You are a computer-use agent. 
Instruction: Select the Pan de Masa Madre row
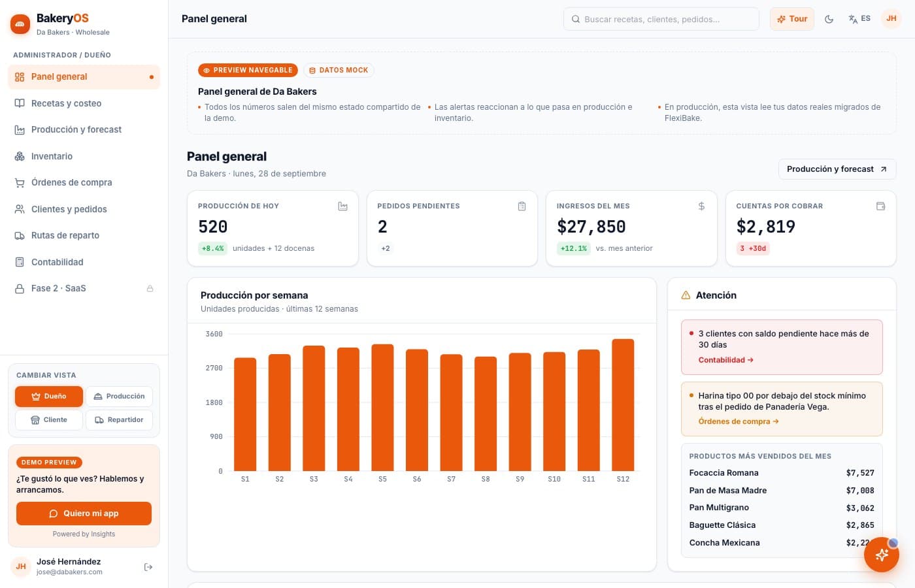tap(782, 491)
